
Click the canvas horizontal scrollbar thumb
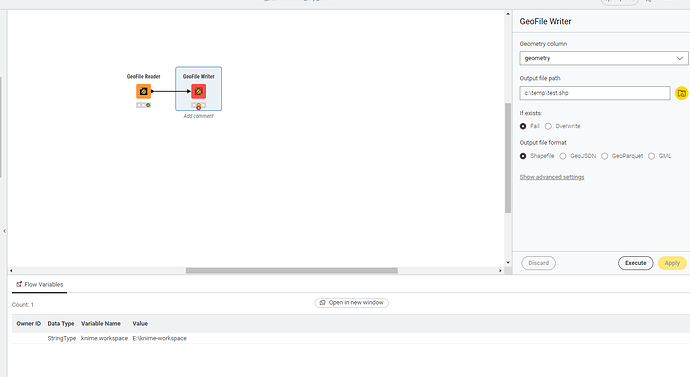[292, 271]
